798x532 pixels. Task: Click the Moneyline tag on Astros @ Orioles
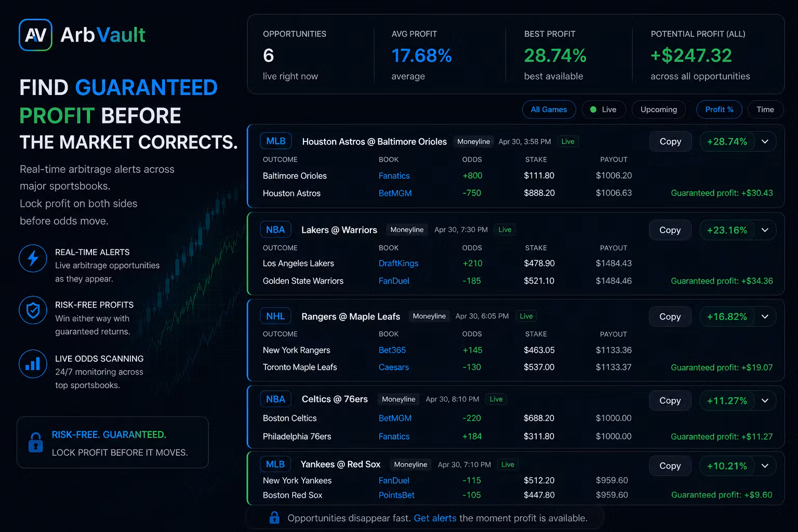[x=473, y=141]
